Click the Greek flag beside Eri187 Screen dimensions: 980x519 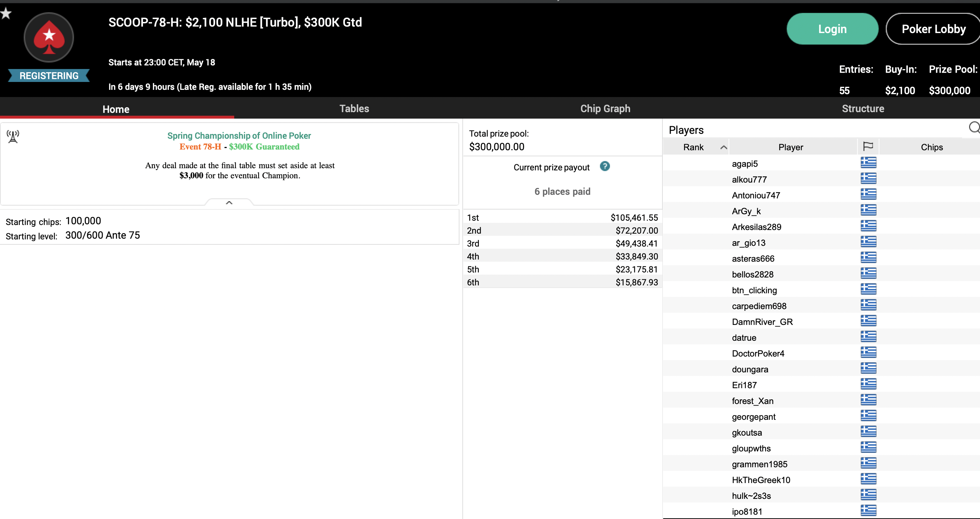coord(868,384)
